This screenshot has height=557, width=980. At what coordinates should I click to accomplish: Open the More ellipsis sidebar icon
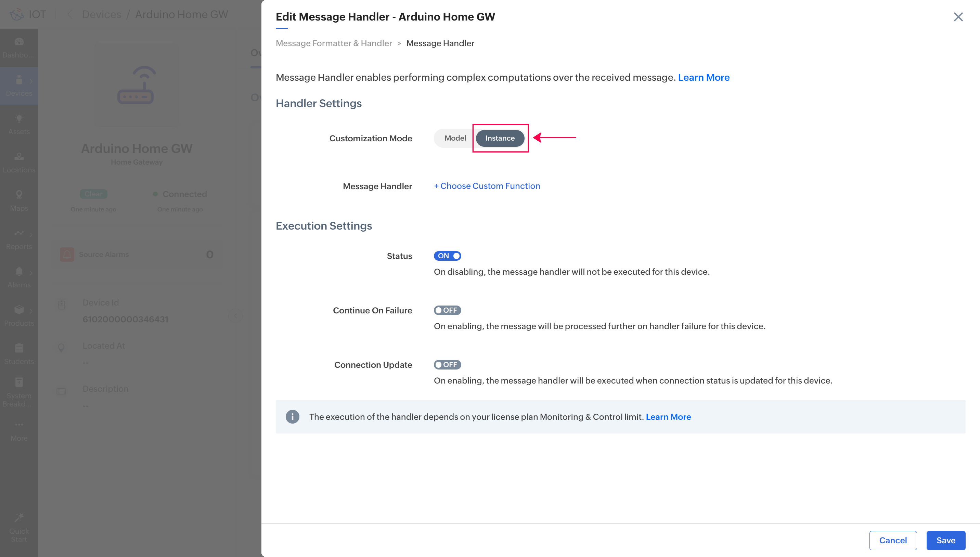[x=19, y=425]
